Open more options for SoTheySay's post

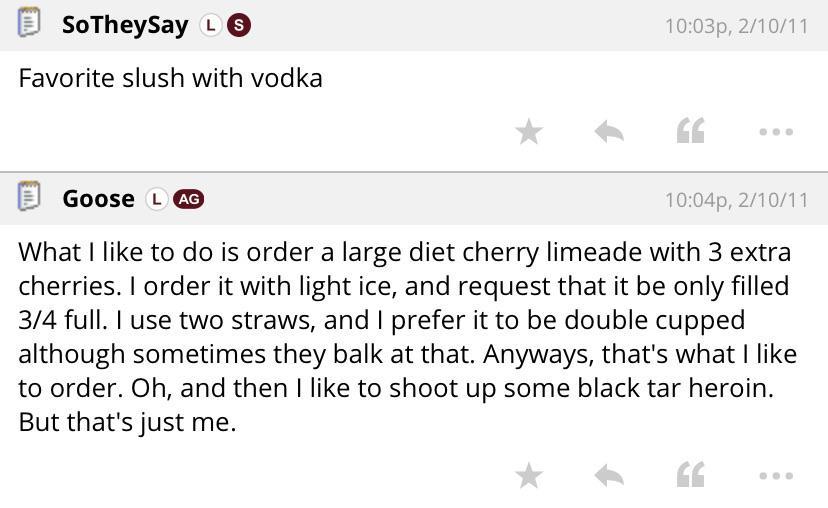pyautogui.click(x=776, y=131)
